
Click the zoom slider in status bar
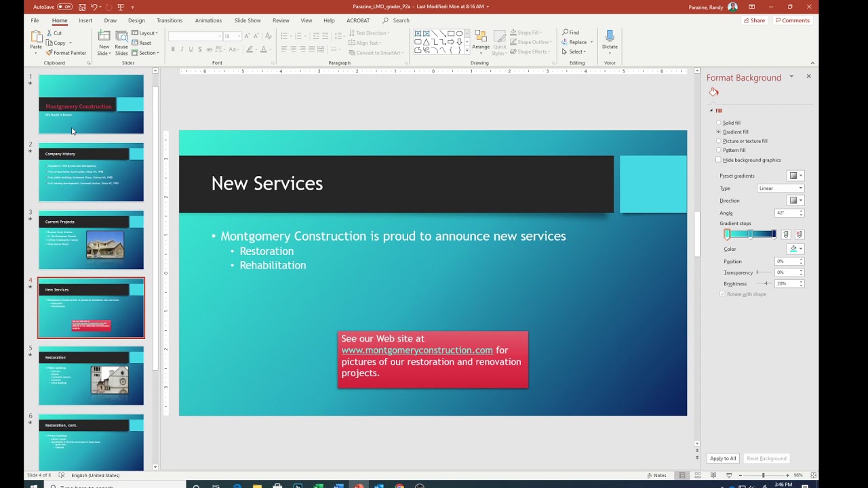pos(763,475)
